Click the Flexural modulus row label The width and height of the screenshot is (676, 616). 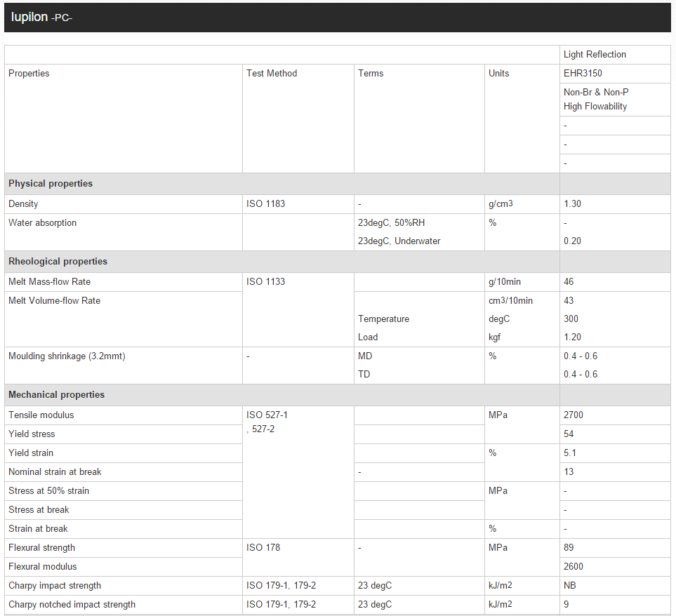tap(43, 566)
